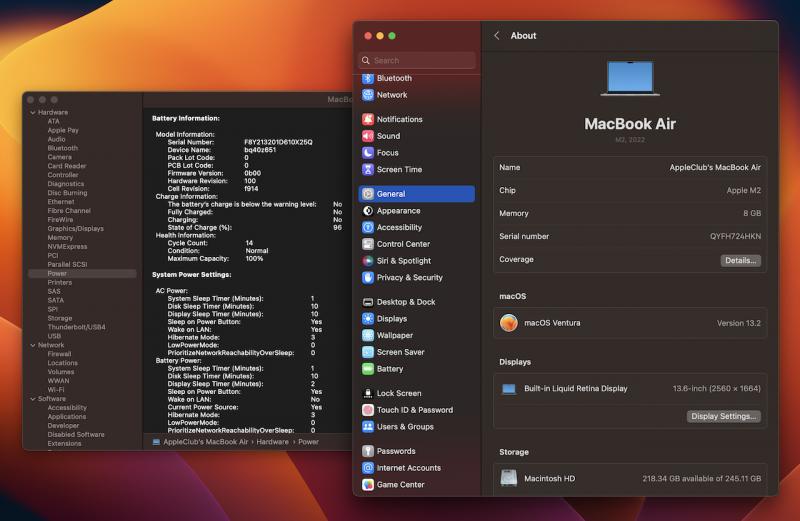Select the Internet Accounts icon
The image size is (800, 521).
tap(368, 468)
